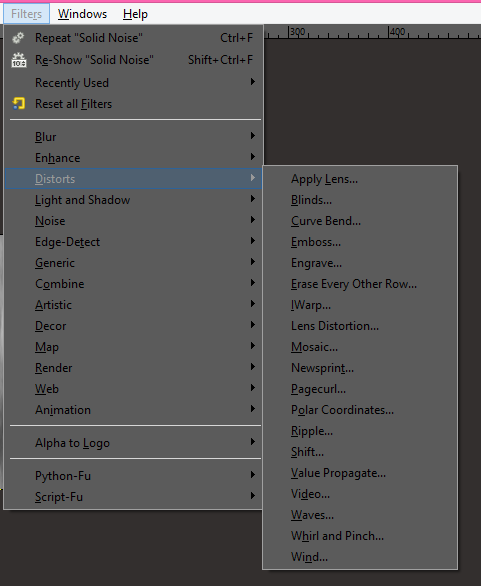481x586 pixels.
Task: Expand the Light and Shadow submenu
Action: tap(133, 200)
